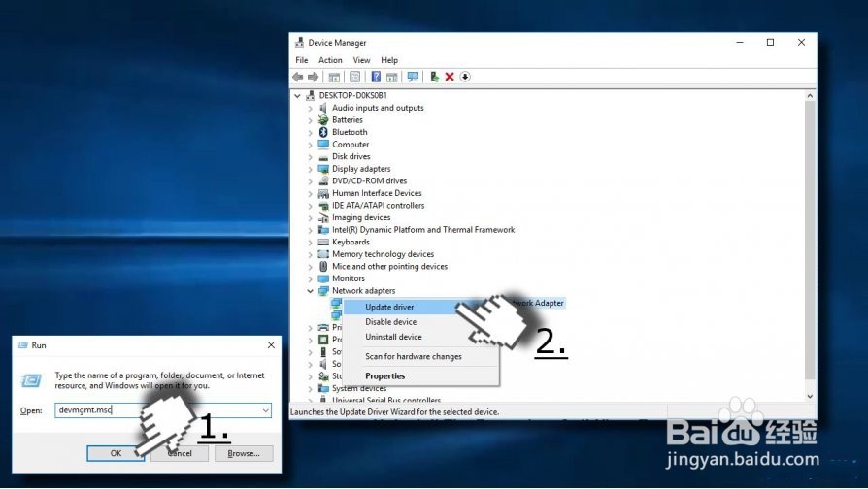Expand the Display adapters node chevron
This screenshot has height=489, width=868.
tap(310, 169)
